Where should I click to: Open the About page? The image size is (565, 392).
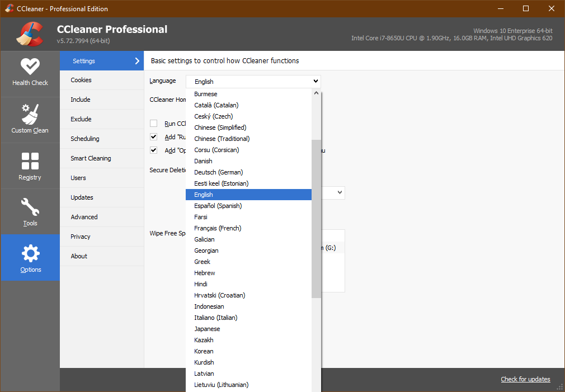pos(78,256)
